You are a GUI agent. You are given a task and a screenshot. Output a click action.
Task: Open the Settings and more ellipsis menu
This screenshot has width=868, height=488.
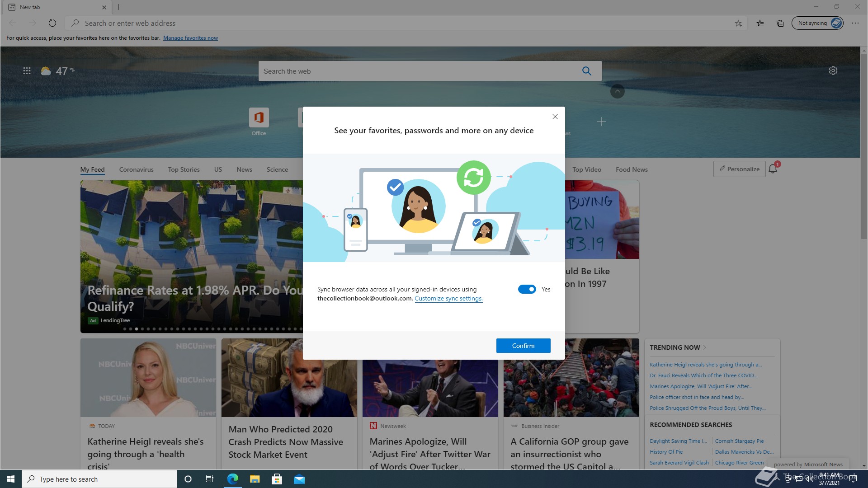point(855,23)
